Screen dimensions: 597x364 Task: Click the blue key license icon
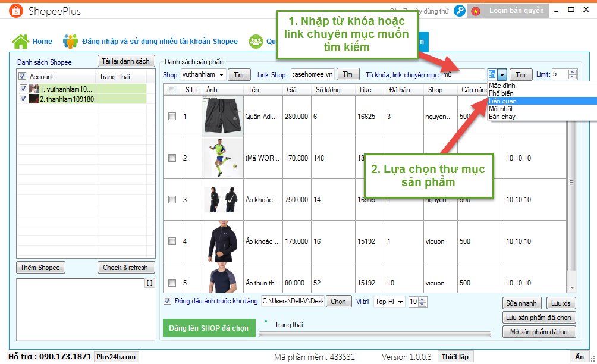(x=460, y=11)
